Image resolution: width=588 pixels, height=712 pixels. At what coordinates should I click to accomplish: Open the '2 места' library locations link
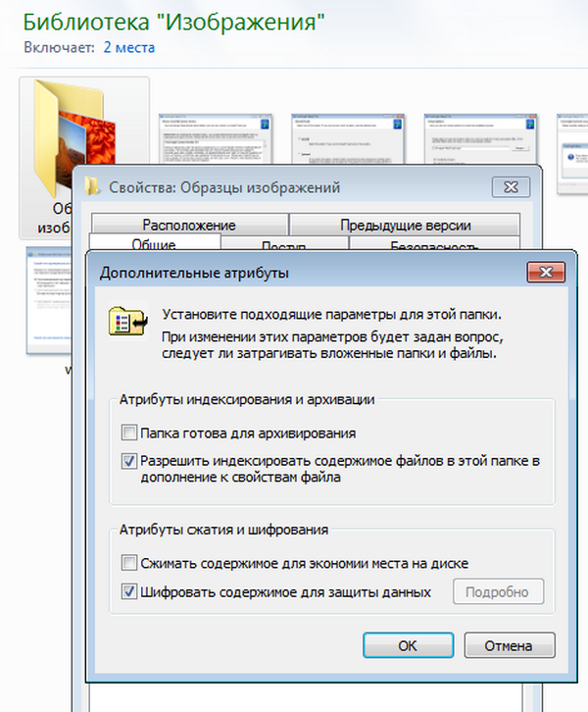[x=128, y=47]
